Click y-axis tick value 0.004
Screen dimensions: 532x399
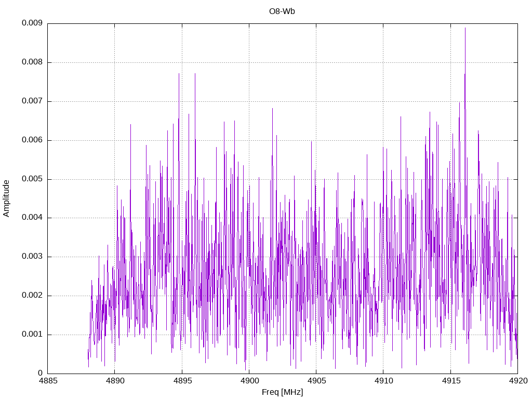click(x=32, y=218)
